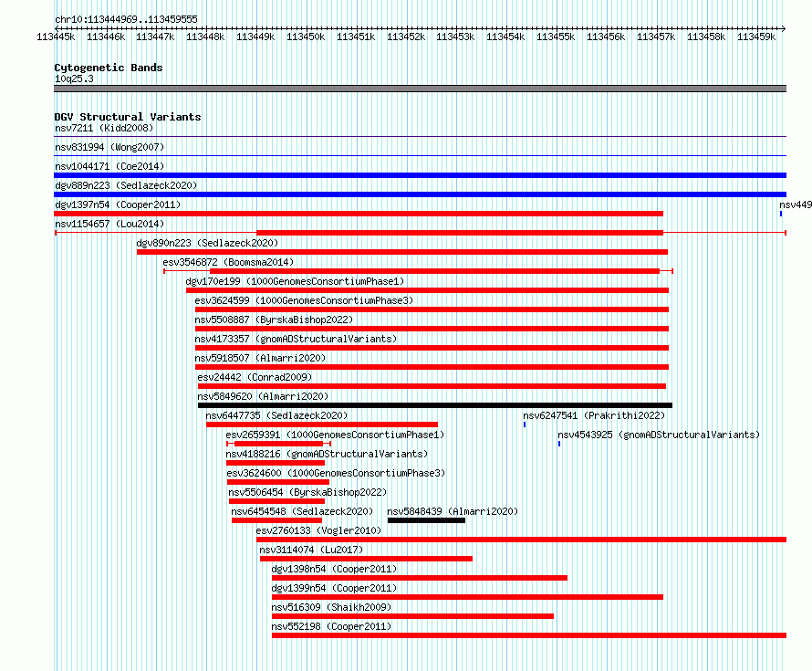This screenshot has height=671, width=812.
Task: Select the esv3546872 (Boomsma2014) red bar
Action: coord(434,271)
